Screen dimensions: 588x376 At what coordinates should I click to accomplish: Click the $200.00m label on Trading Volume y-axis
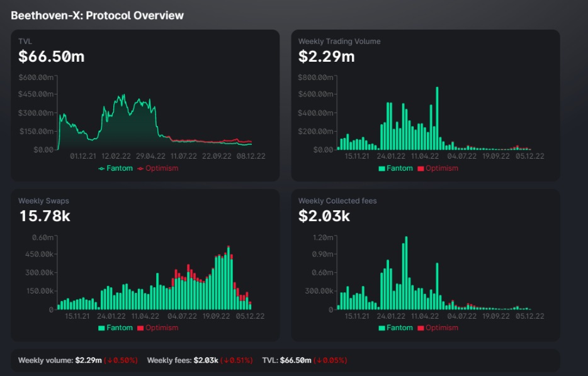point(316,132)
